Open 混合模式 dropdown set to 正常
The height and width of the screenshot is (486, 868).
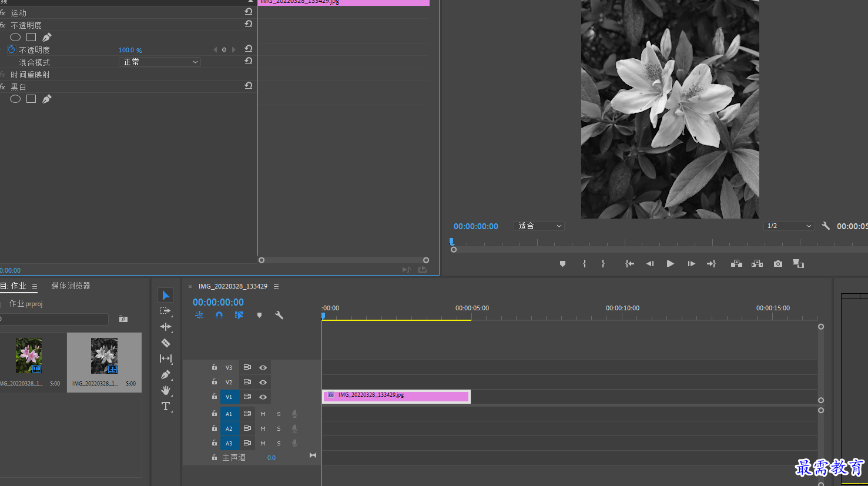pos(160,62)
